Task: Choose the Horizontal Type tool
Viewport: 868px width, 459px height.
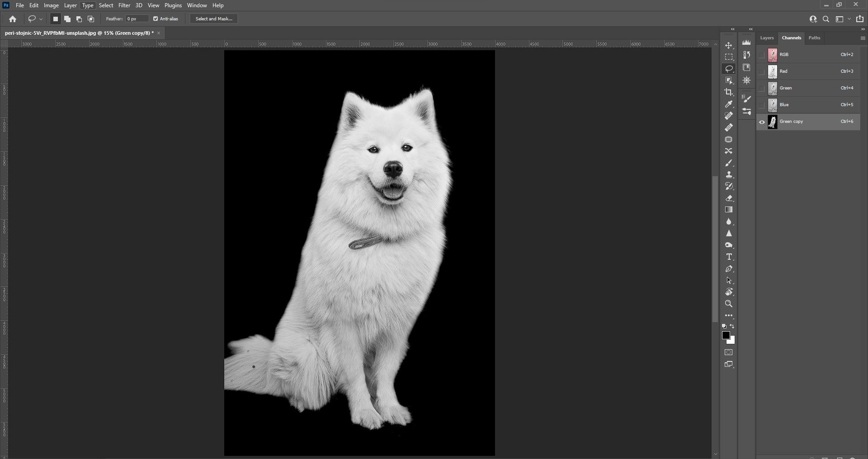Action: point(728,257)
